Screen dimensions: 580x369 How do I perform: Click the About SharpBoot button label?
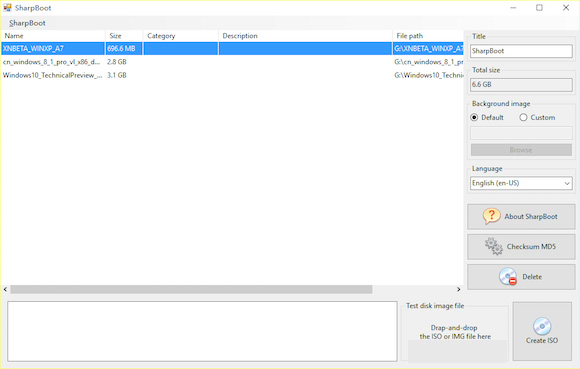click(531, 217)
